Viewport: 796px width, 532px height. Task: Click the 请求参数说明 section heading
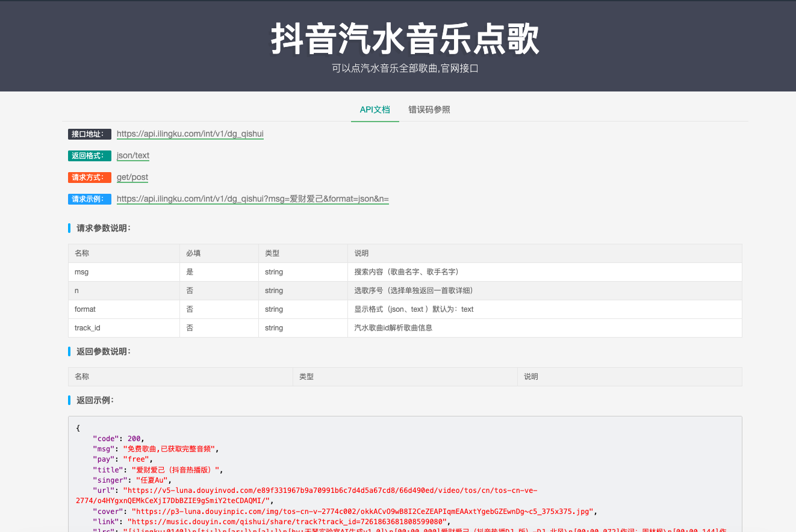click(103, 228)
